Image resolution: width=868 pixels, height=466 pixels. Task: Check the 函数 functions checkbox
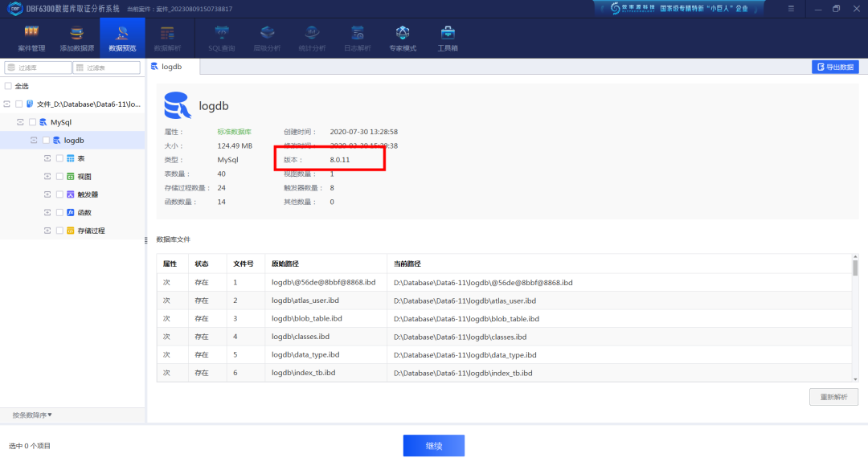point(59,213)
